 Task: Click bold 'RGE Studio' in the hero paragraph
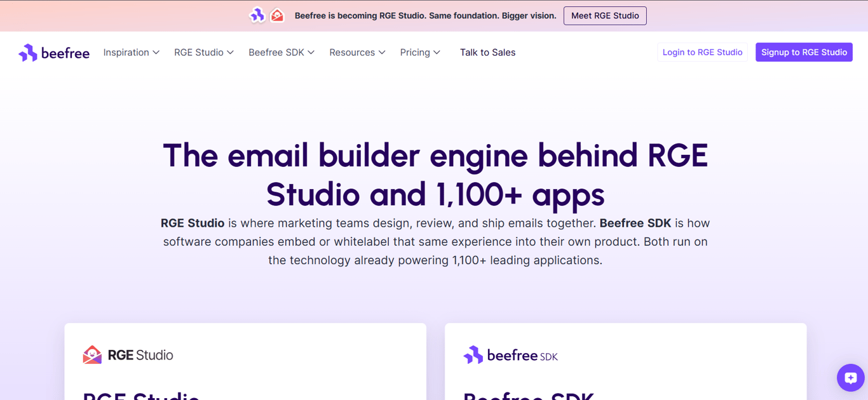193,223
